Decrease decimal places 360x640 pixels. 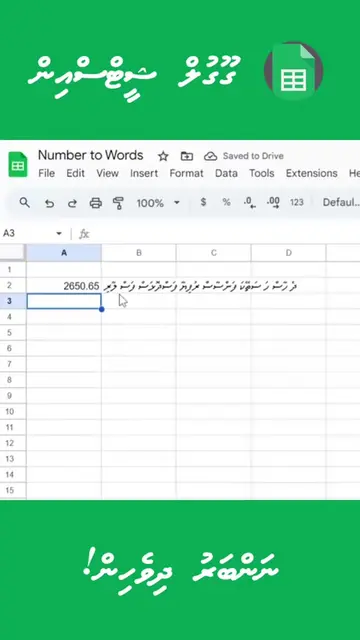tap(249, 203)
